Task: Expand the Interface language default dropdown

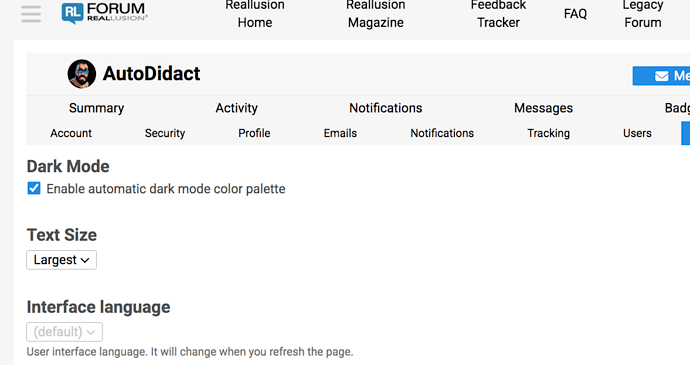Action: click(65, 332)
